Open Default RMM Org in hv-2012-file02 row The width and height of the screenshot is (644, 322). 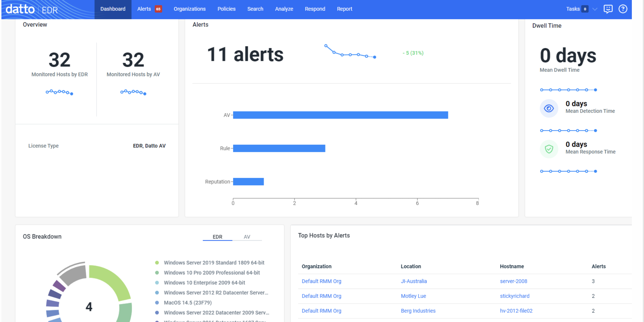(321, 311)
